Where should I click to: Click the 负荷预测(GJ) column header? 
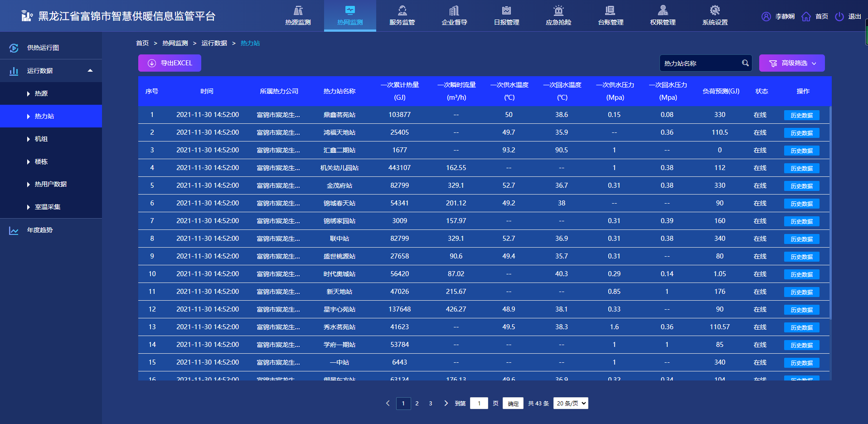click(721, 91)
